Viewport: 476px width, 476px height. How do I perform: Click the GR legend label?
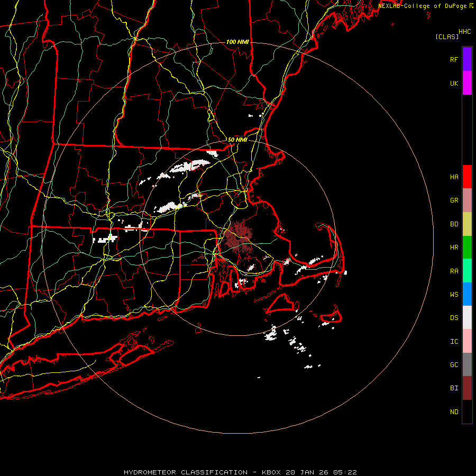[x=454, y=200]
